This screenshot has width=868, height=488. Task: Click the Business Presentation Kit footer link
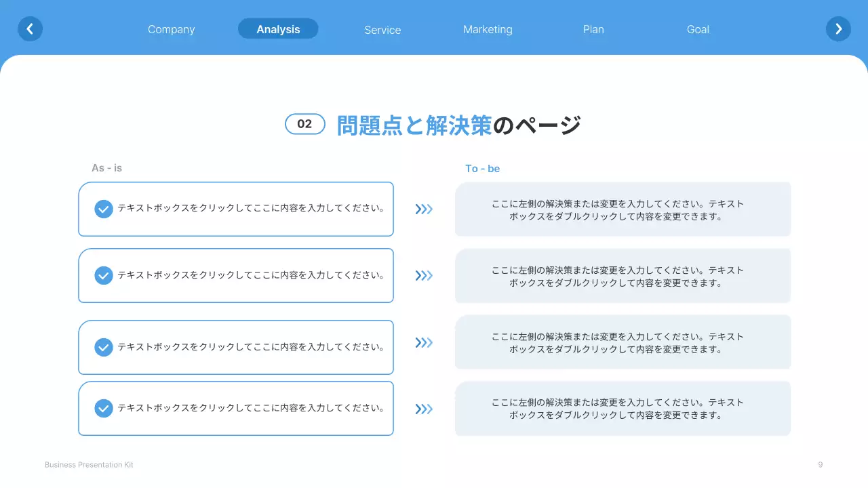(x=88, y=464)
